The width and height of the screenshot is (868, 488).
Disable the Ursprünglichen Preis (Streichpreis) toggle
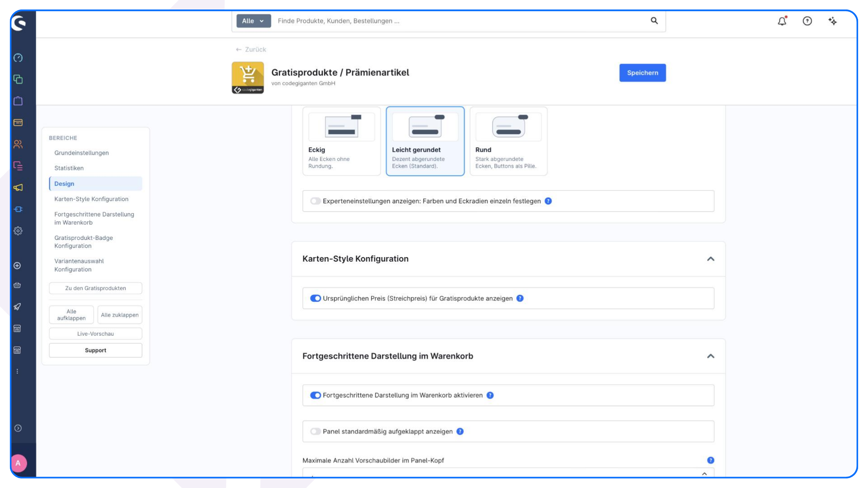pos(316,298)
